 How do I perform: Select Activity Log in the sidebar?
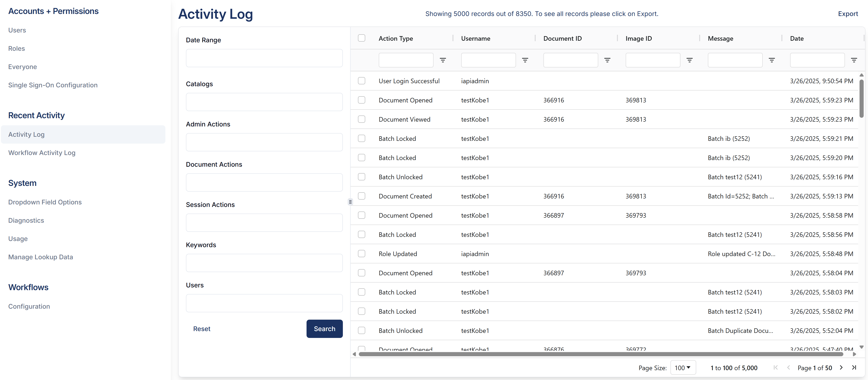[83, 134]
